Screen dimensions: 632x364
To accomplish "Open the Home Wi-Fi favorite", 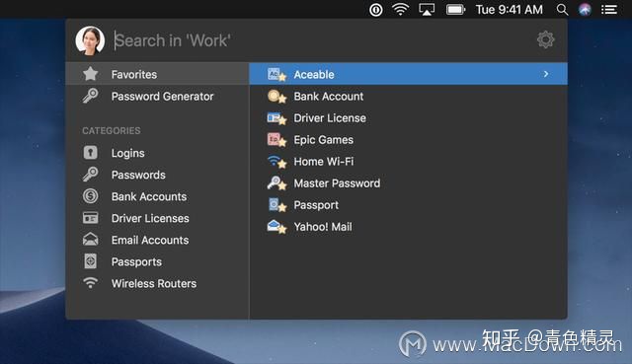I will point(408,162).
